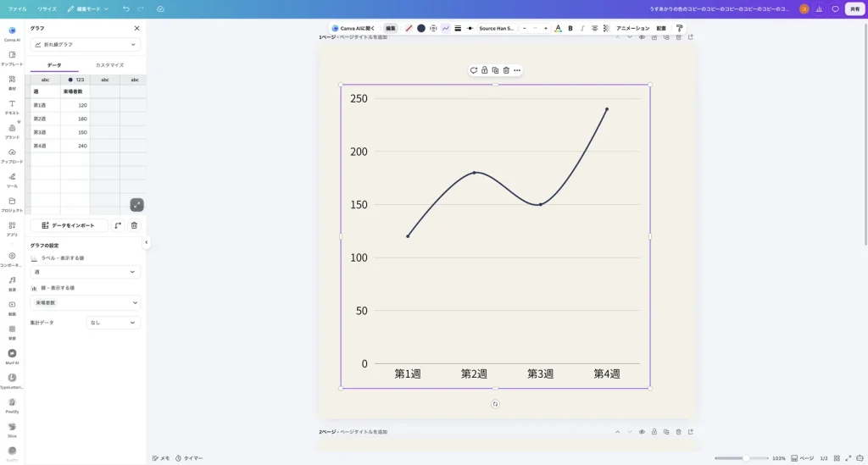The image size is (868, 465).
Task: Duplicate the selected chart from floating toolbar
Action: 495,70
